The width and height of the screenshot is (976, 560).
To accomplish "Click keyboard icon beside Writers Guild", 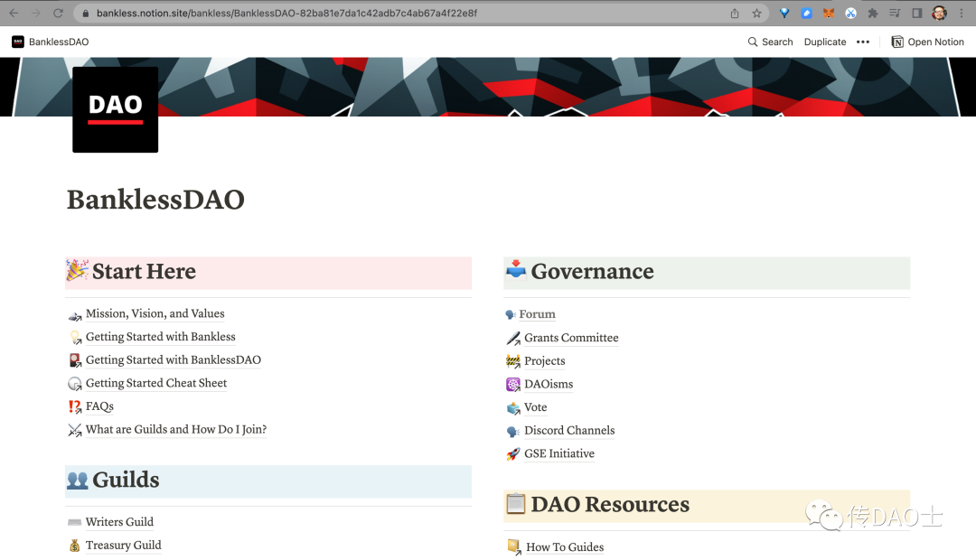I will pyautogui.click(x=75, y=522).
